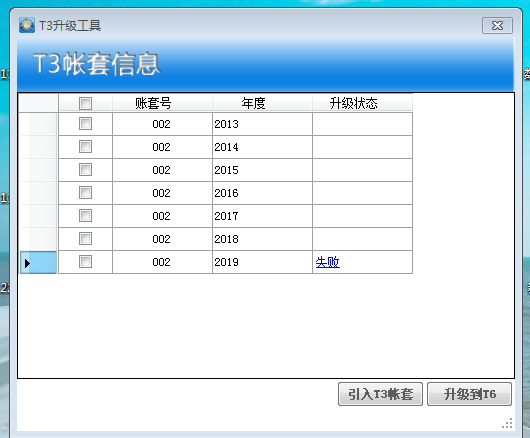530x438 pixels.
Task: Click the 2016 year cell
Action: (262, 193)
